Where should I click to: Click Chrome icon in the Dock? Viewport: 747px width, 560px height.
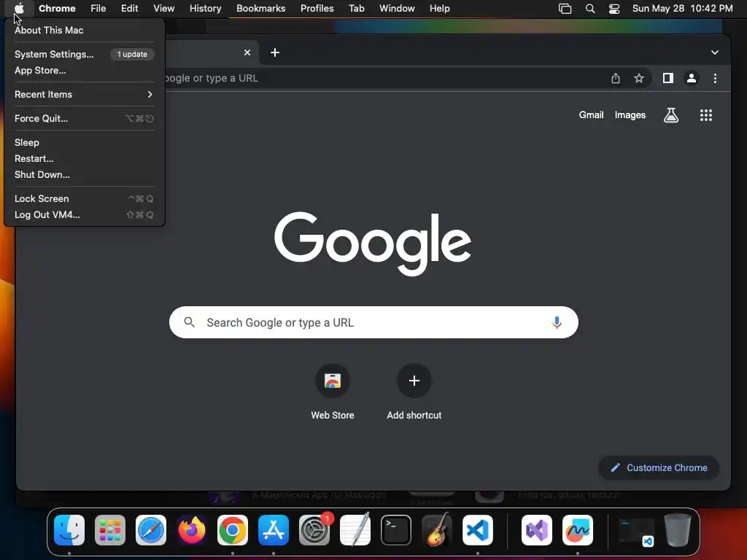tap(233, 530)
